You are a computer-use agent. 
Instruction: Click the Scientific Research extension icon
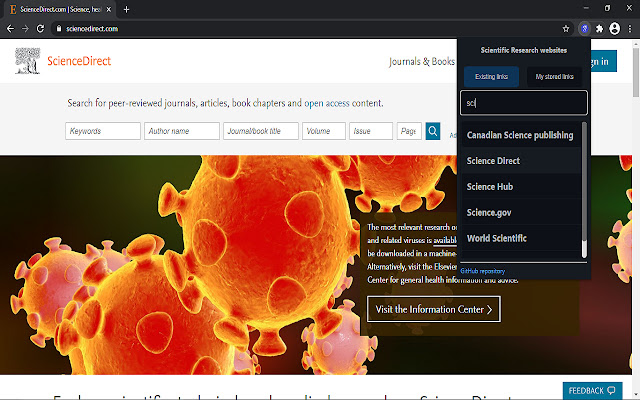584,29
